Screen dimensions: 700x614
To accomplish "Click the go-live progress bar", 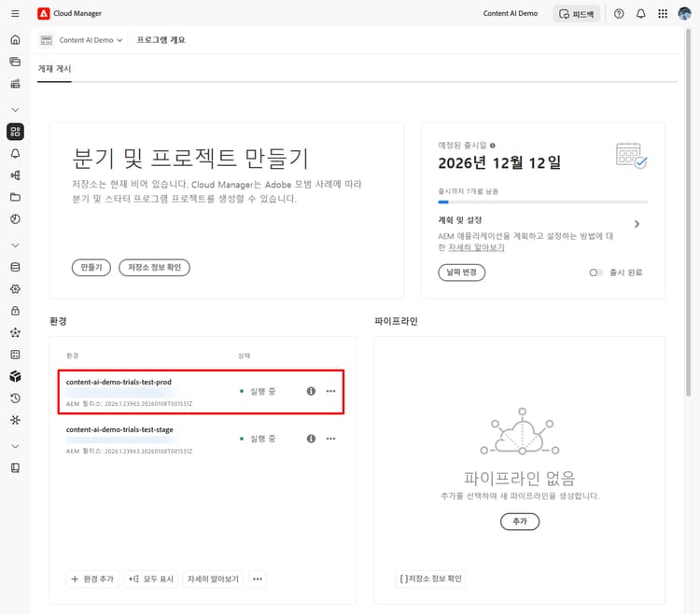I will coord(542,202).
